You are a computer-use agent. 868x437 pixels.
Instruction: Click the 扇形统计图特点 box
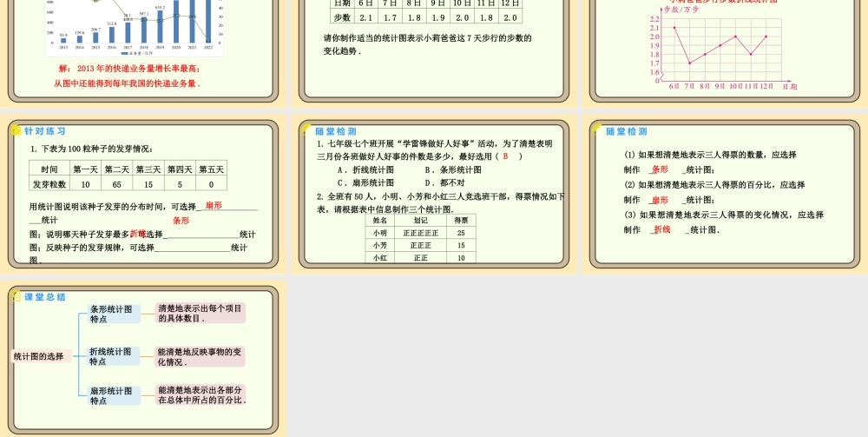click(114, 395)
